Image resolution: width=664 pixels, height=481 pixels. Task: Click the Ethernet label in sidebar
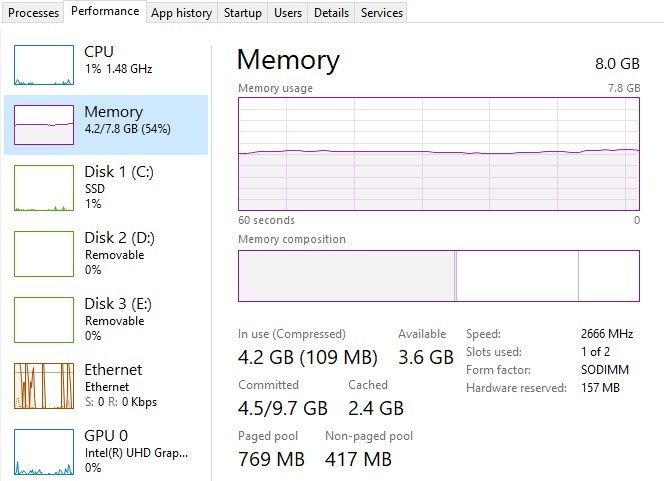pos(113,370)
